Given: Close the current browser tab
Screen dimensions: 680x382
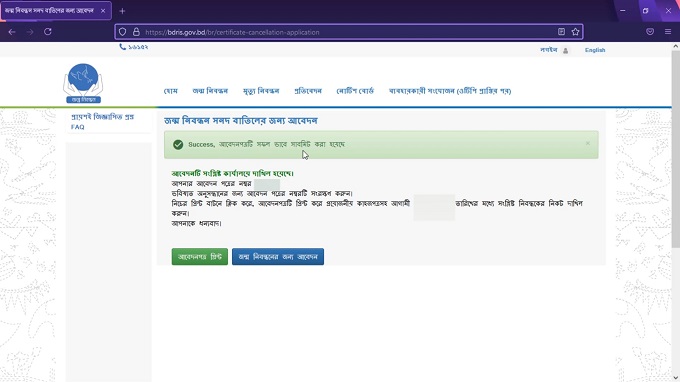Looking at the screenshot, I should point(103,11).
